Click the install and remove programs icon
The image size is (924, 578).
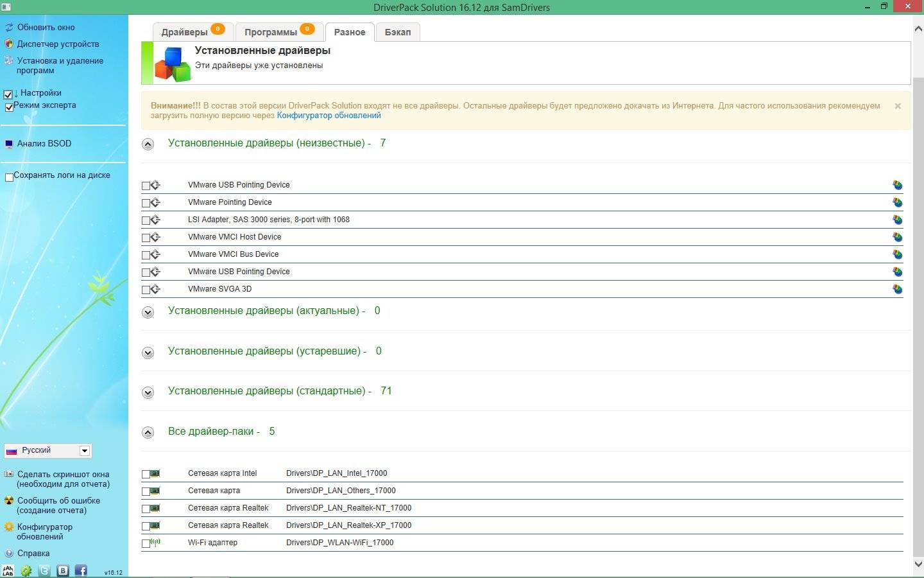8,61
